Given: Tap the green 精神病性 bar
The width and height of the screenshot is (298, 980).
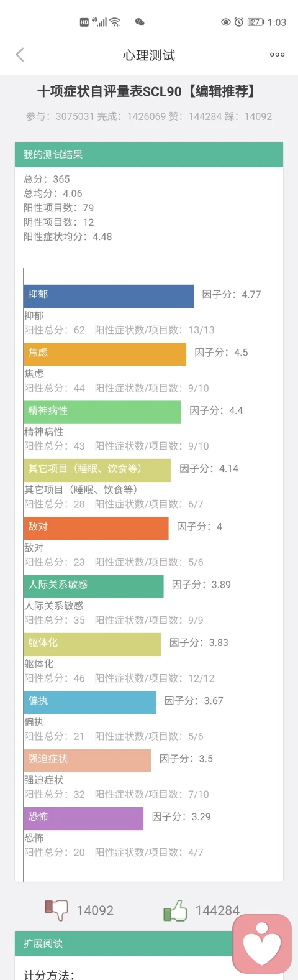Looking at the screenshot, I should [102, 412].
